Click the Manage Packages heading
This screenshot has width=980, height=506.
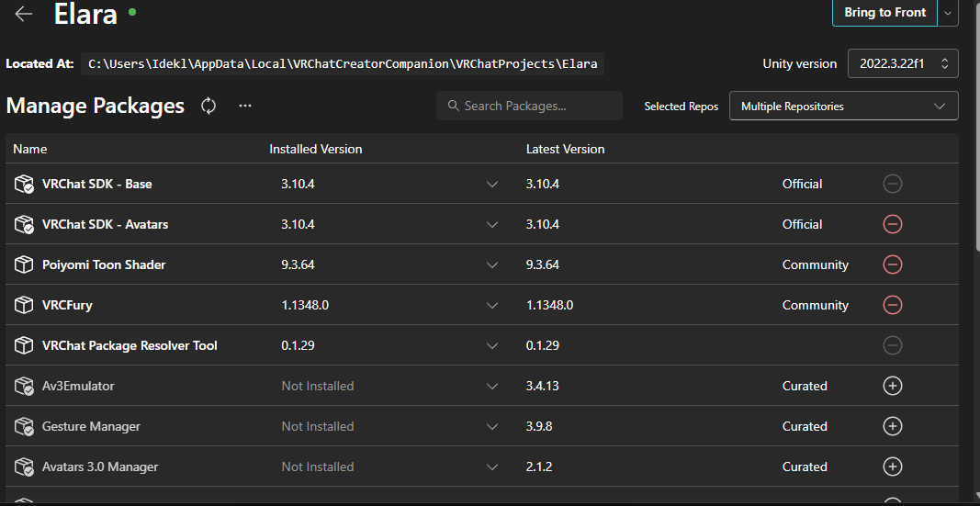pos(95,106)
